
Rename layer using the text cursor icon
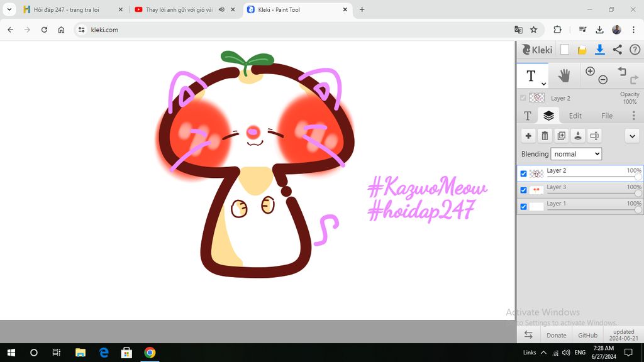[594, 136]
